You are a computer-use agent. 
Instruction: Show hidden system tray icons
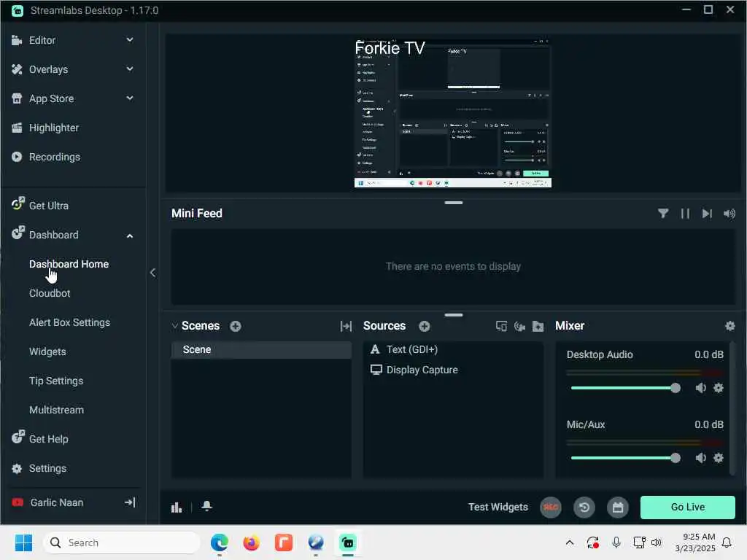point(569,542)
